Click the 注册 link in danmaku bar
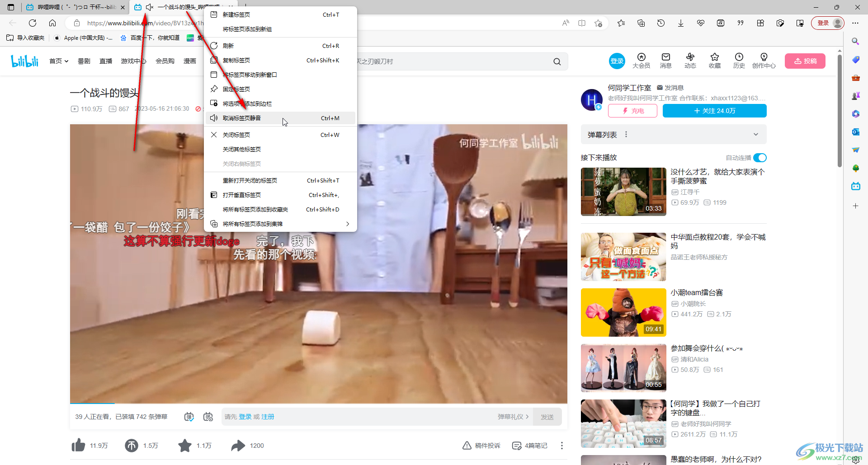The height and width of the screenshot is (465, 868). 268,417
